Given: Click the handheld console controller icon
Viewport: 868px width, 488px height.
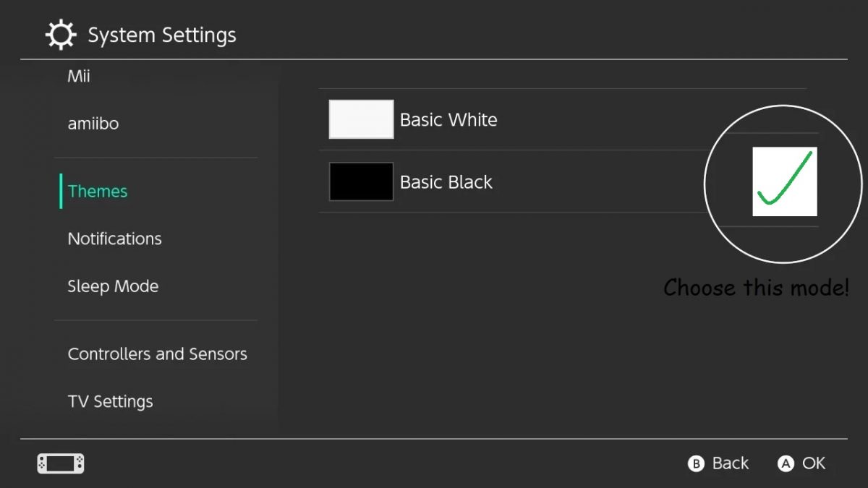Looking at the screenshot, I should 61,463.
